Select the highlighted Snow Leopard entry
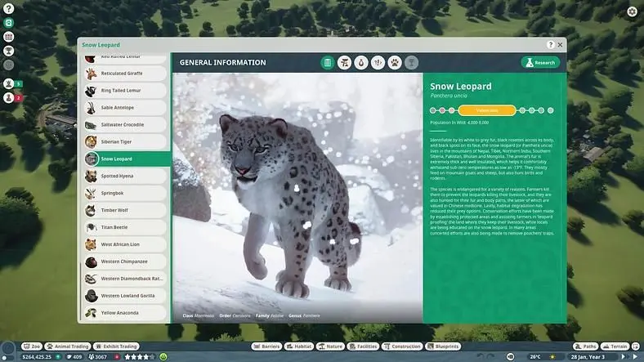Viewport: 644px width, 362px height. coord(127,159)
